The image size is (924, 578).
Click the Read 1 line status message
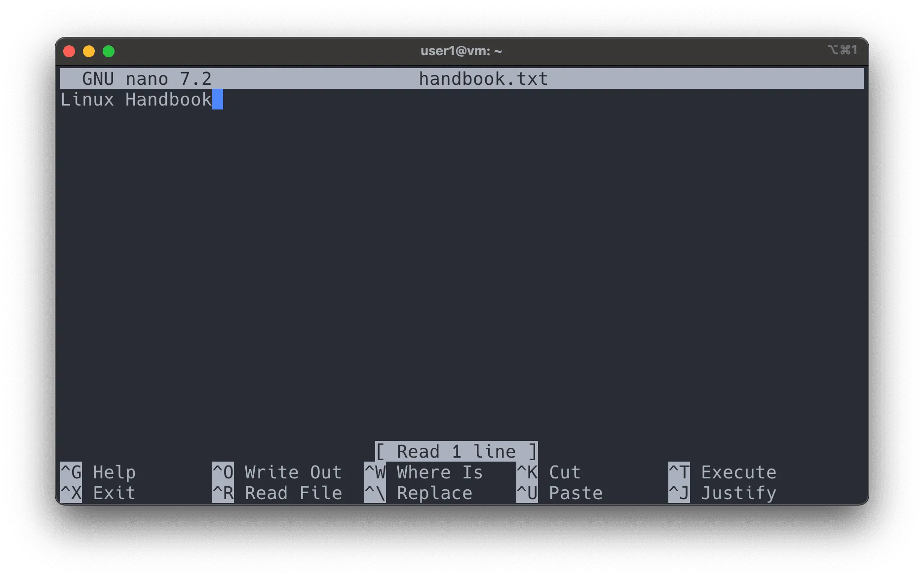coord(456,451)
